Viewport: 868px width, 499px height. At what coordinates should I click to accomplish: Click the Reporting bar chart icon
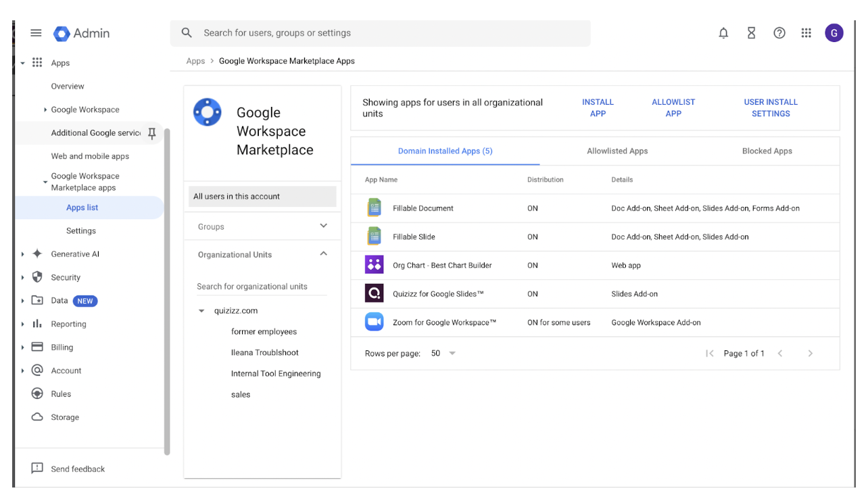click(38, 324)
